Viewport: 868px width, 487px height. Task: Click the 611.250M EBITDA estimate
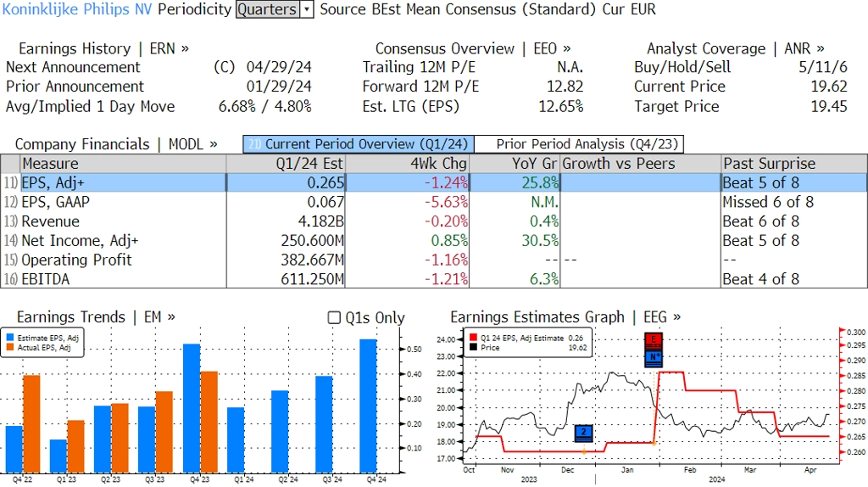(x=312, y=279)
